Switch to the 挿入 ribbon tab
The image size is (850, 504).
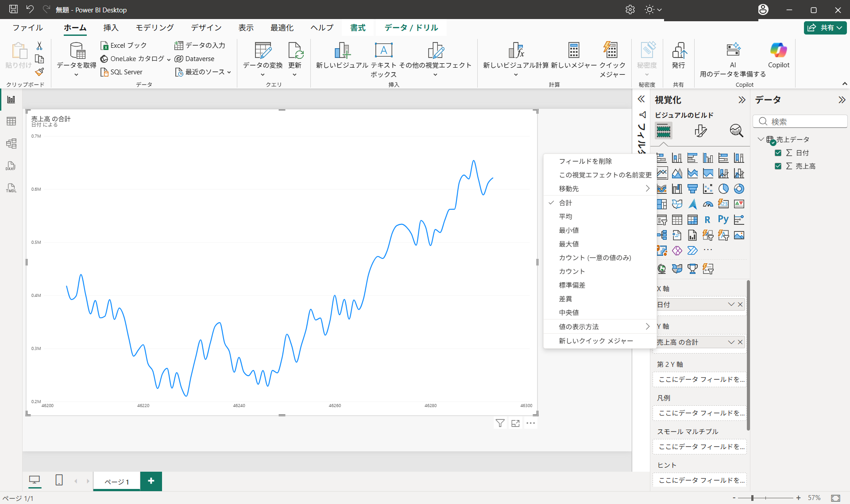pos(111,27)
